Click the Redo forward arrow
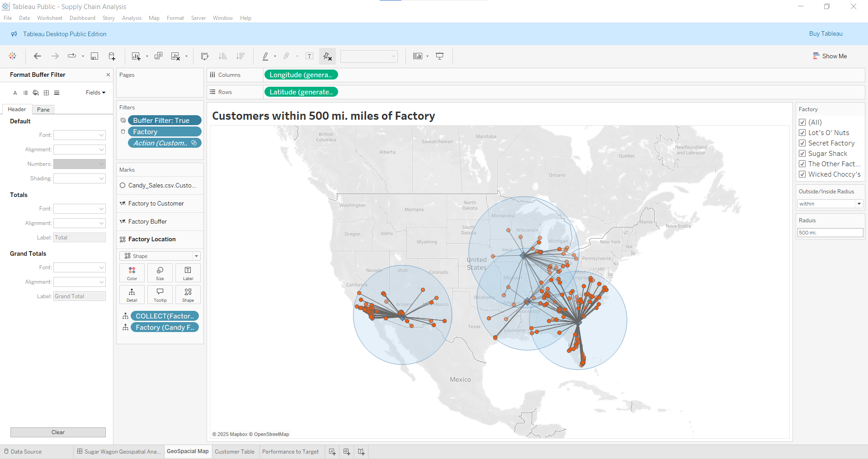The image size is (868, 459). (55, 56)
